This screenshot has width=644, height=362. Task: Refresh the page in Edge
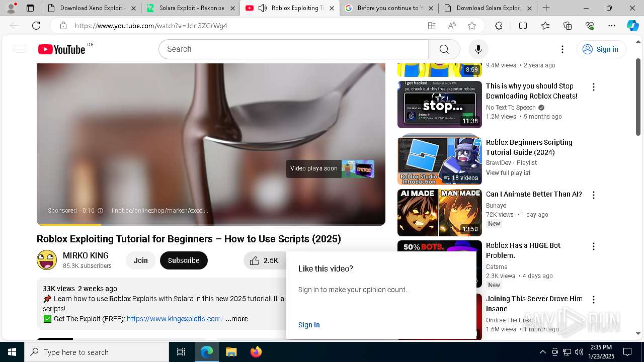[x=36, y=26]
